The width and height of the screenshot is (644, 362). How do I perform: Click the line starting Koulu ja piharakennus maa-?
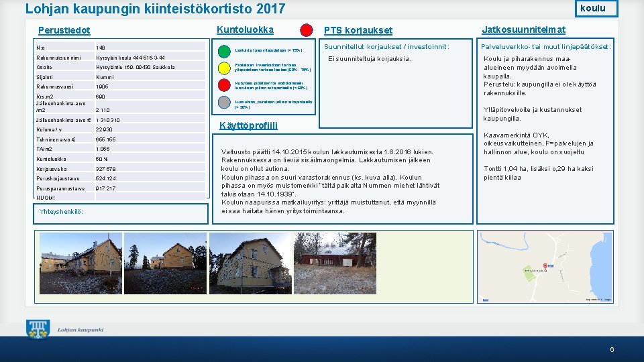pos(527,59)
